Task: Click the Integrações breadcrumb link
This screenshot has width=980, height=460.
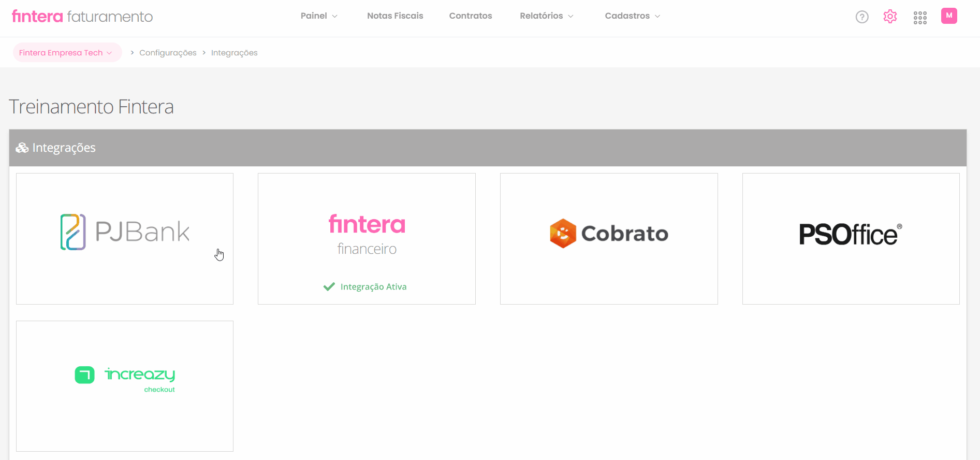Action: (234, 53)
